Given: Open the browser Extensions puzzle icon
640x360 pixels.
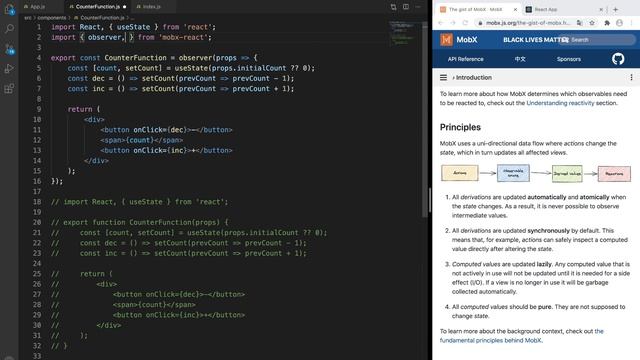Looking at the screenshot, I should (x=607, y=23).
